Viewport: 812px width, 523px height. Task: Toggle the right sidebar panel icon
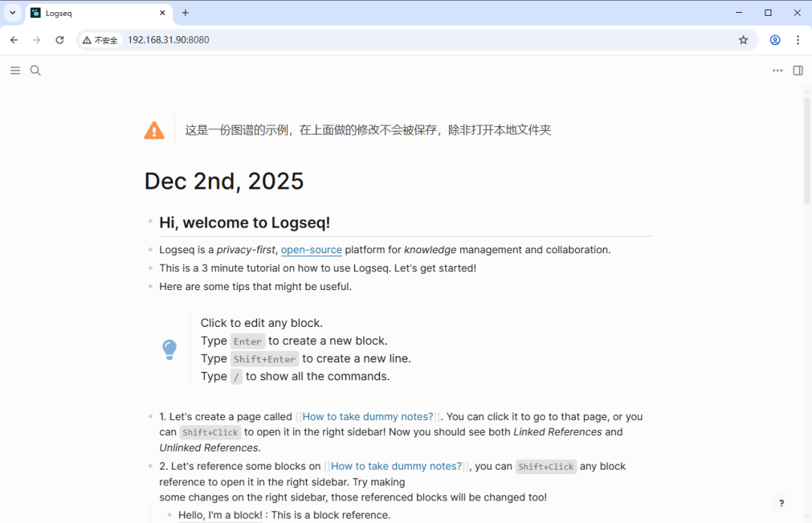click(x=798, y=70)
